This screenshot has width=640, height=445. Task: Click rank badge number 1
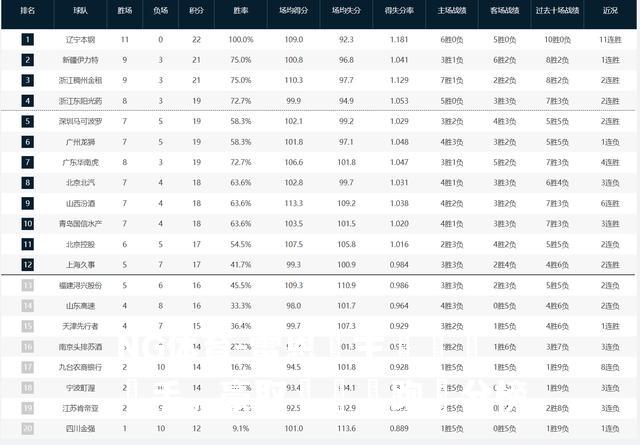(x=27, y=40)
